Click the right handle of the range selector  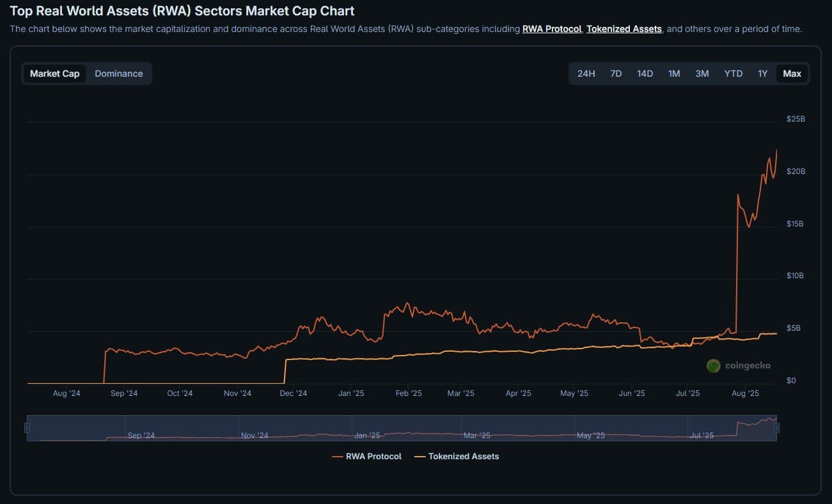[778, 427]
